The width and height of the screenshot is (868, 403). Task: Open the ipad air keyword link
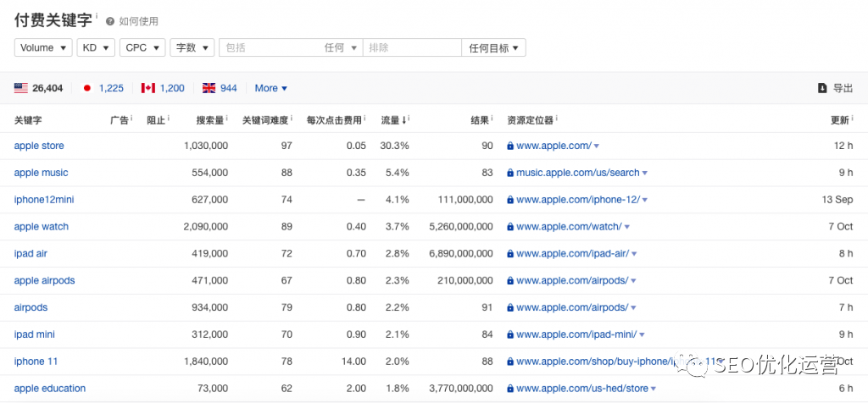pos(31,254)
